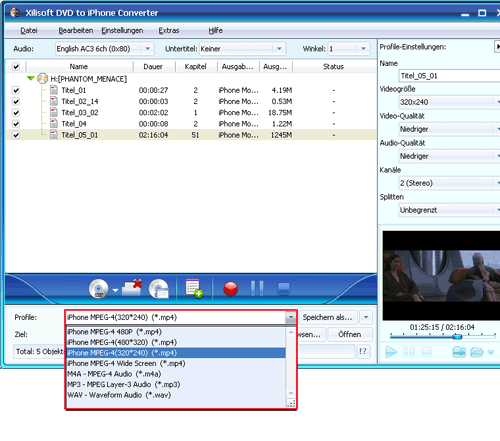Open the Bearbeiten menu
The image size is (500, 441).
76,31
